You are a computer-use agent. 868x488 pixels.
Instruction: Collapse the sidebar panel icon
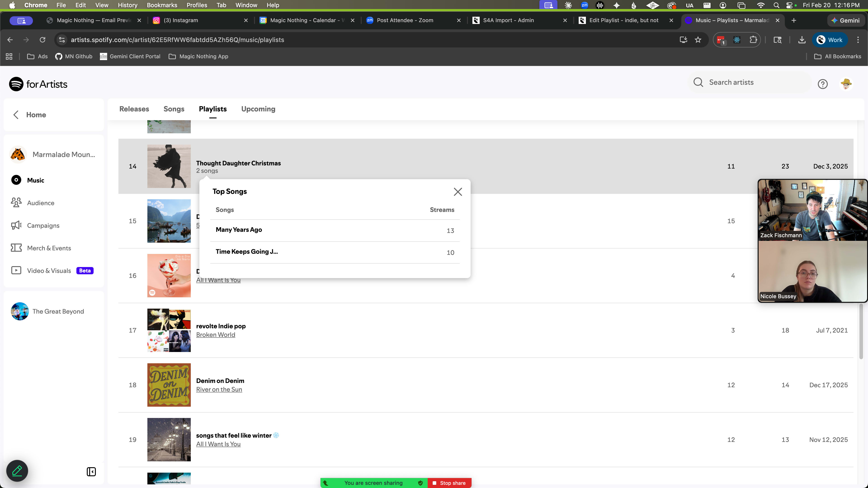91,472
